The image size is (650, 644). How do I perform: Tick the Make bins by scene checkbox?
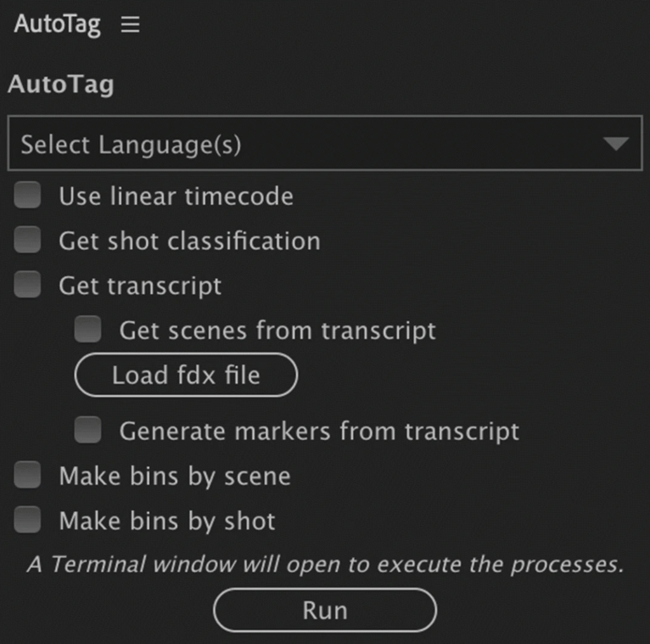(x=28, y=476)
